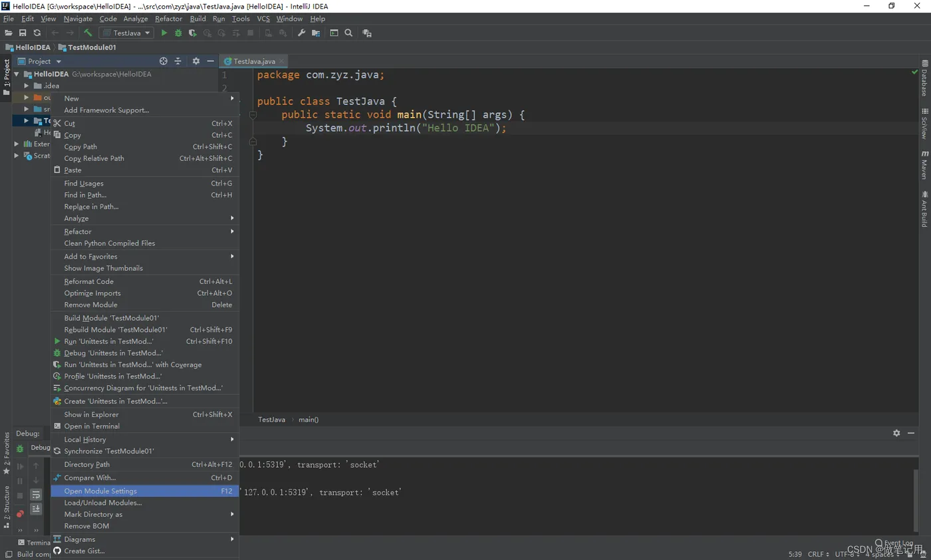Run with Coverage via the shield toolbar icon
This screenshot has width=931, height=560.
coord(193,33)
